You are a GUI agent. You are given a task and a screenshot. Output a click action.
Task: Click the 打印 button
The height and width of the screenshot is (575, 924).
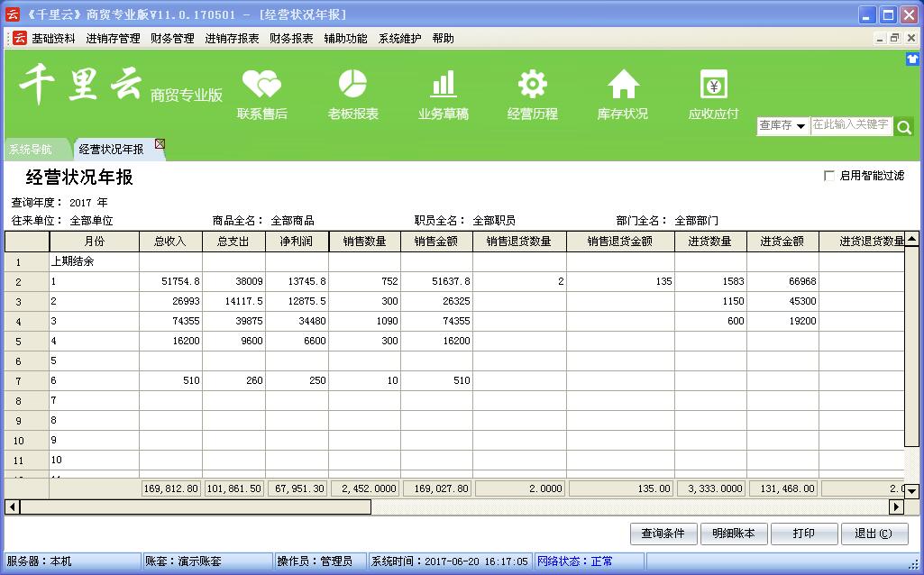[803, 534]
